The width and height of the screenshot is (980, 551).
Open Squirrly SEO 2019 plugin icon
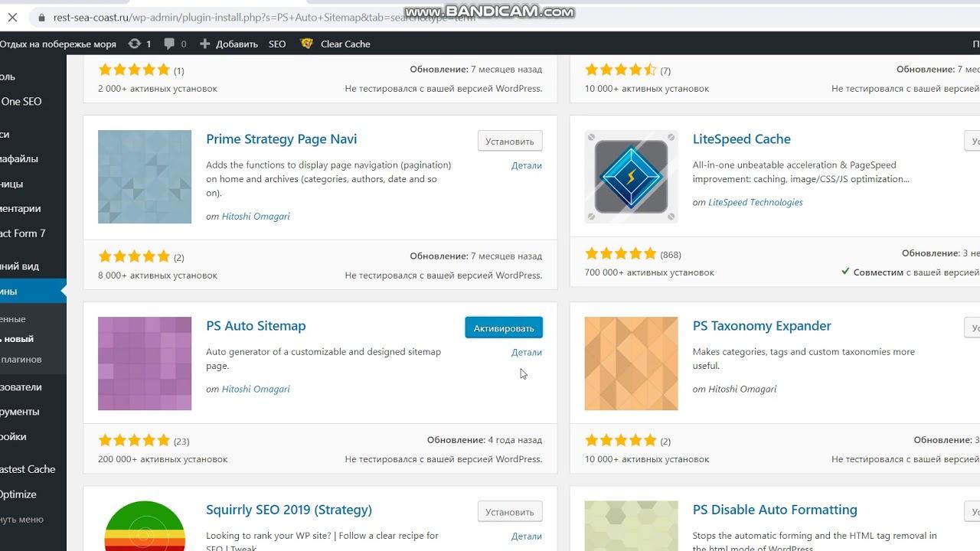click(145, 526)
